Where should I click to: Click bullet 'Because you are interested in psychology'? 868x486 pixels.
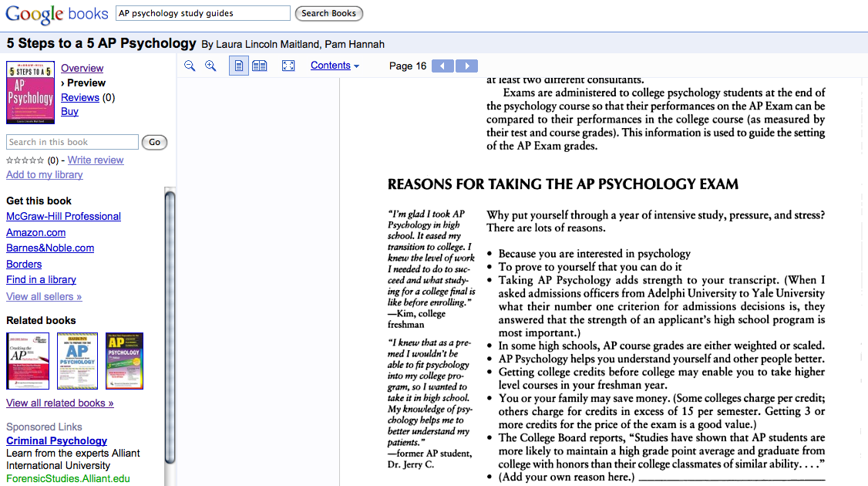(594, 254)
